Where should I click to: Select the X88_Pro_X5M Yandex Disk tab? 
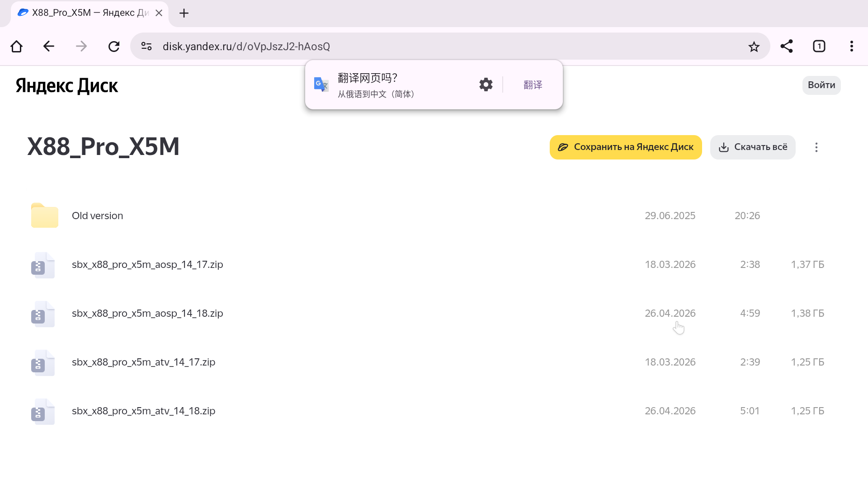[x=90, y=13]
